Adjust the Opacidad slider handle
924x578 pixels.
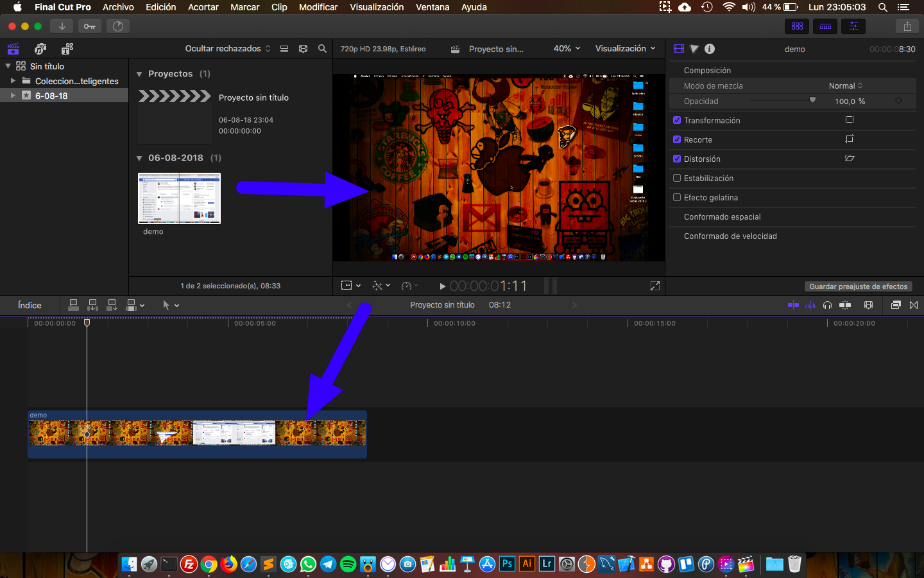[812, 101]
